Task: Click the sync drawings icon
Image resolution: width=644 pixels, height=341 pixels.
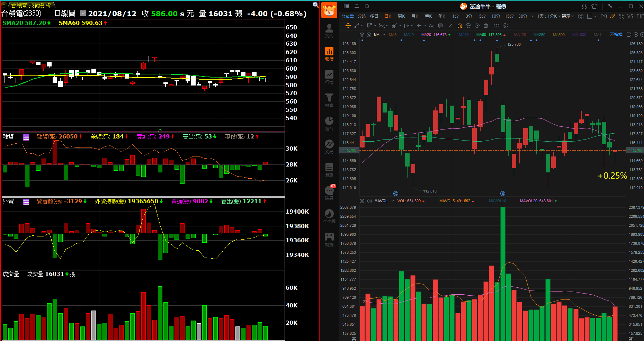Action: pyautogui.click(x=468, y=26)
